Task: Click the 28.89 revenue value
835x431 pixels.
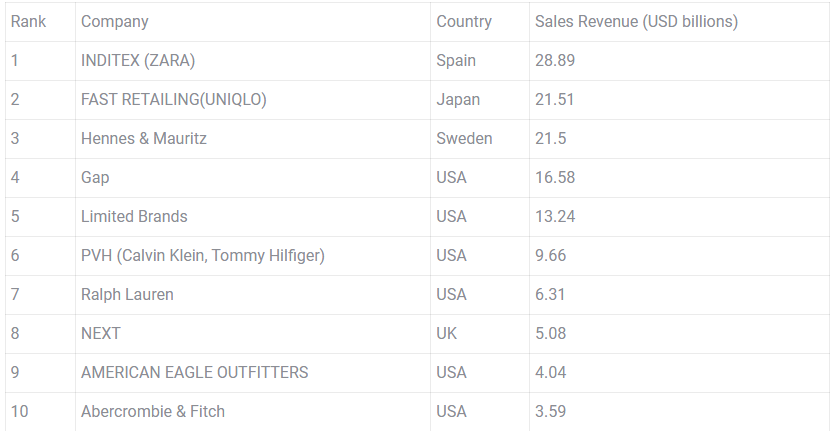Action: coord(555,61)
